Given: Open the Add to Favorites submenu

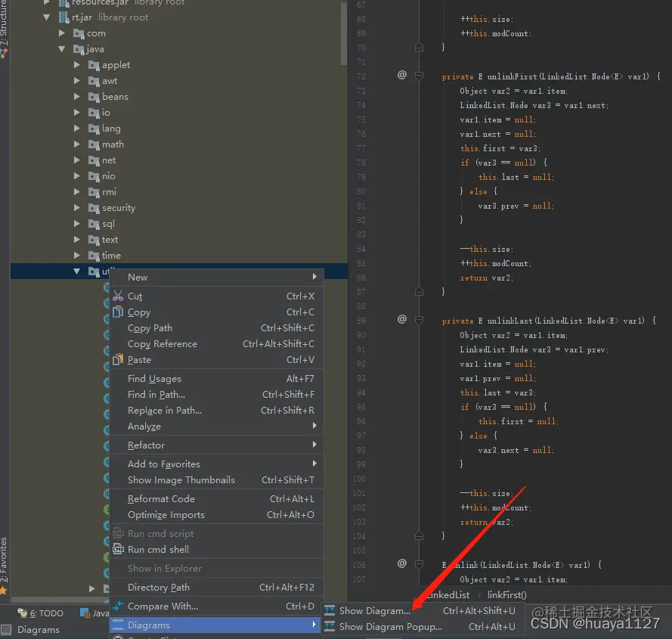Looking at the screenshot, I should (x=216, y=464).
